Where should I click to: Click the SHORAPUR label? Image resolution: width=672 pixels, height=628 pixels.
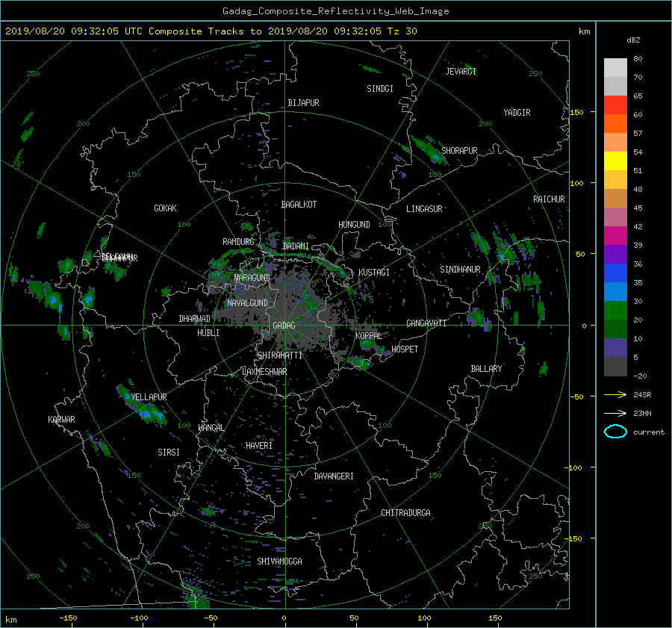(459, 150)
